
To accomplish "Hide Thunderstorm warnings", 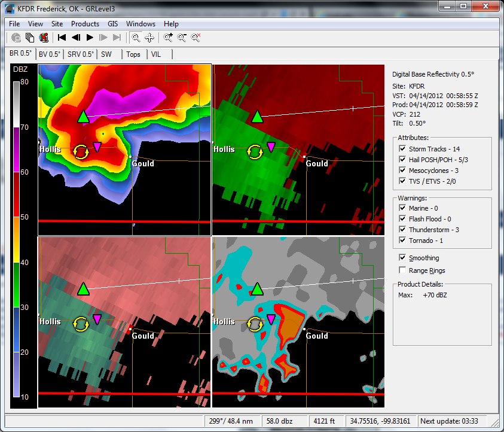I will tap(402, 229).
